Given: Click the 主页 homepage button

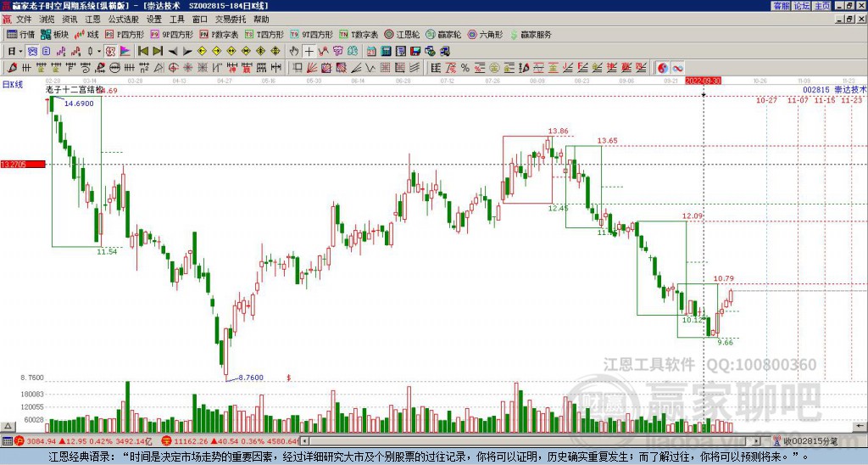Looking at the screenshot, I should (x=821, y=6).
